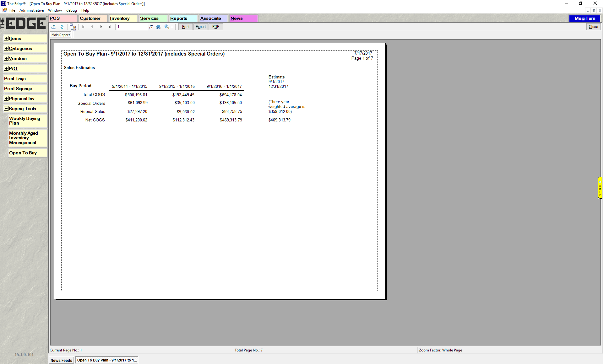Viewport: 603px width, 364px height.
Task: Open the zoom level dropdown arrow
Action: click(x=171, y=27)
